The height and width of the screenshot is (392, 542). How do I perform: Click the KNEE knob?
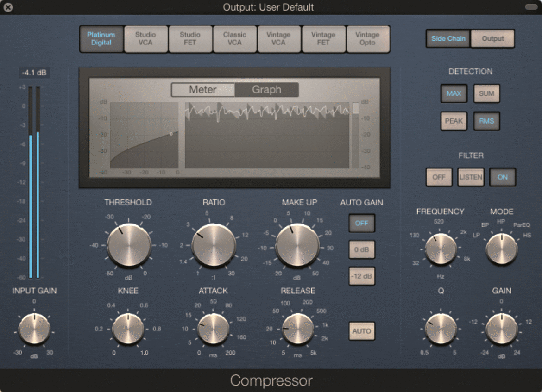click(x=128, y=329)
